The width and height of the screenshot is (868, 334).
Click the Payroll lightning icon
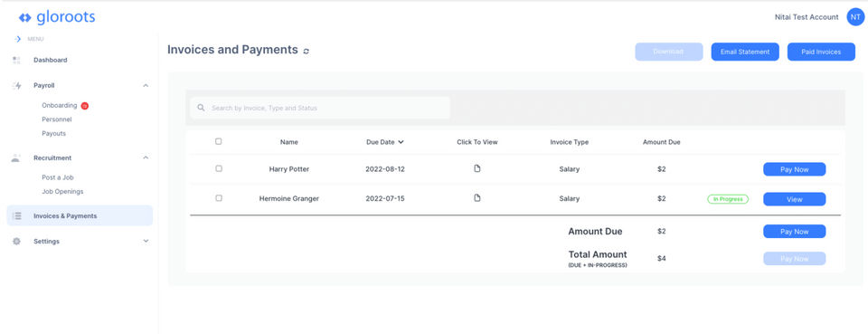17,85
